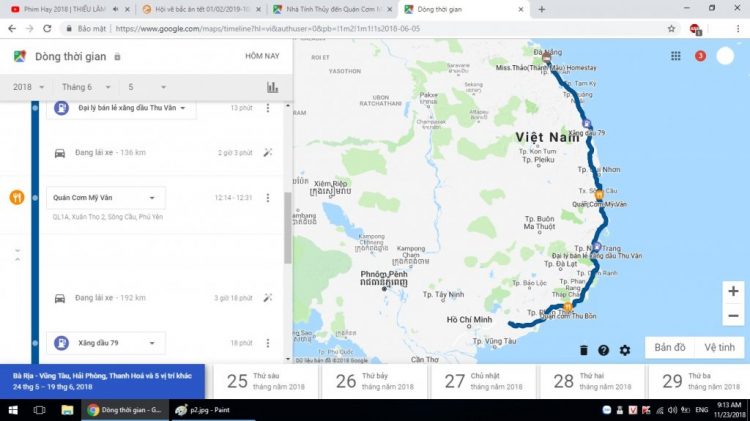
Task: Open File Explorer from the taskbar
Action: tap(67, 410)
